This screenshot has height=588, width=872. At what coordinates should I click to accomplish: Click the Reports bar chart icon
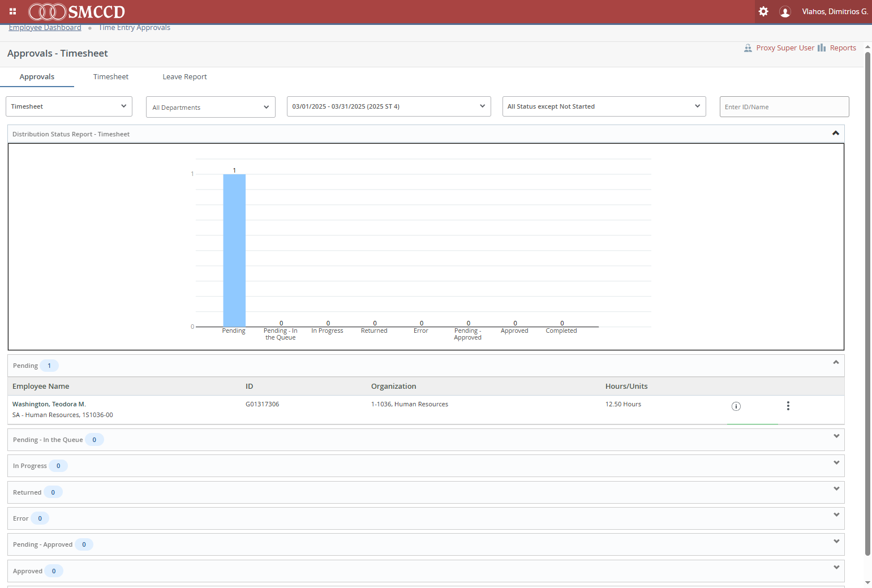(x=822, y=48)
